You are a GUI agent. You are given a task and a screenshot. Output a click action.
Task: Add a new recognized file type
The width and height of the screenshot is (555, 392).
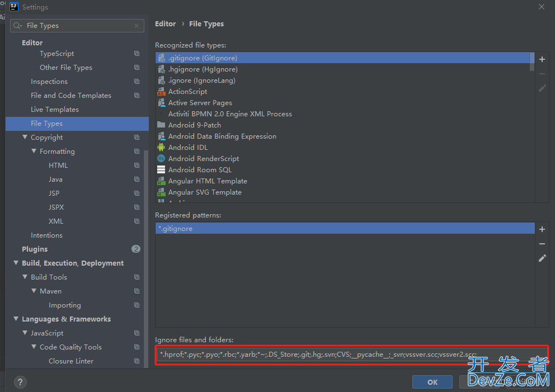542,59
